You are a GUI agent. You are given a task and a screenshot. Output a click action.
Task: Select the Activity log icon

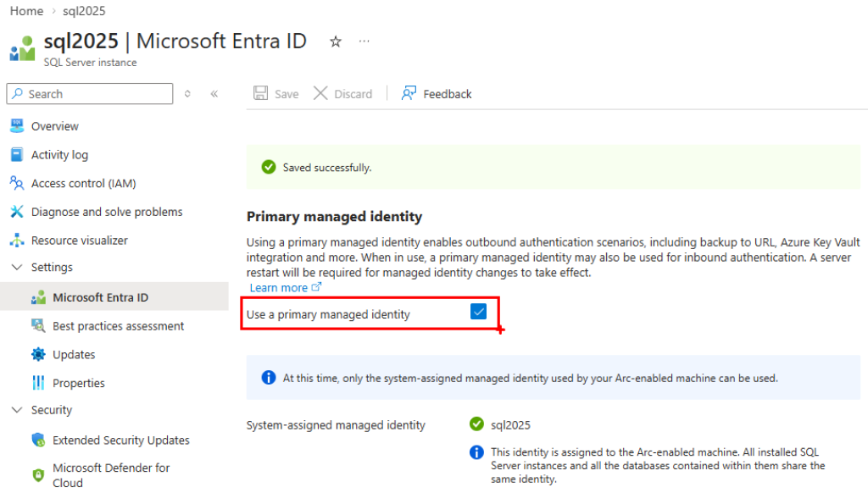pyautogui.click(x=19, y=154)
